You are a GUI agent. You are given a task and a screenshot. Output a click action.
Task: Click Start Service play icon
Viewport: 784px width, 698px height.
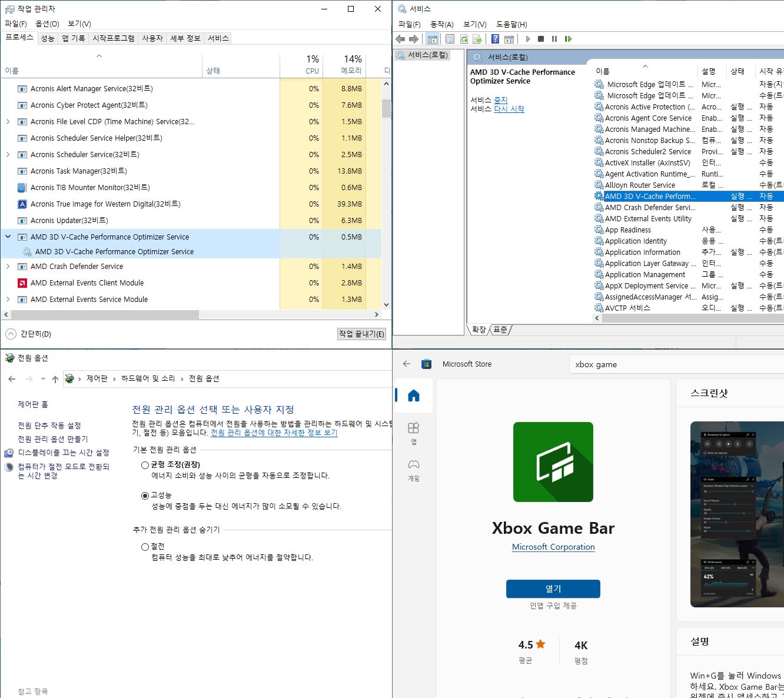(x=528, y=39)
